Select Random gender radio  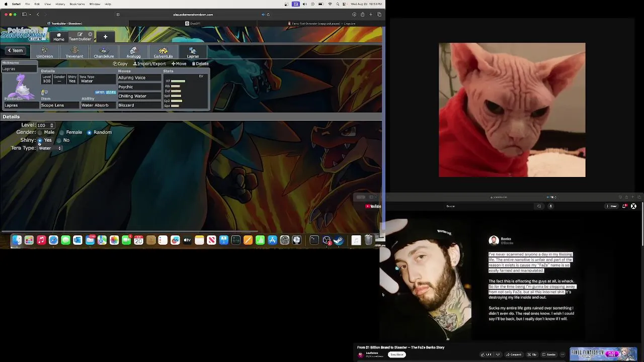(x=89, y=132)
